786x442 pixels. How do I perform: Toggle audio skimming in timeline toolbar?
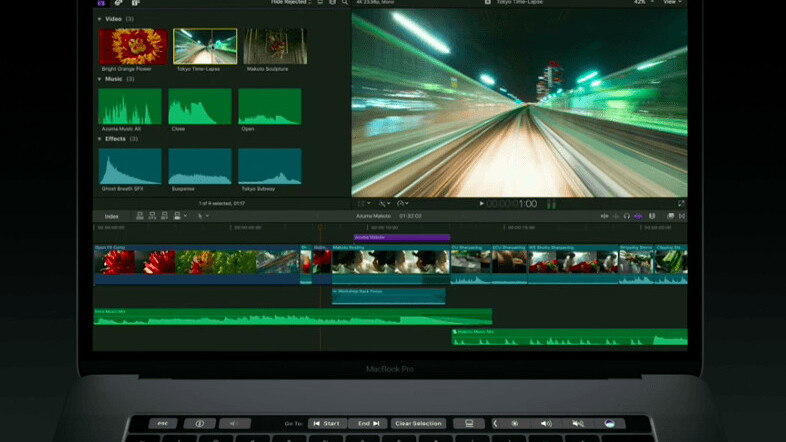tap(615, 216)
